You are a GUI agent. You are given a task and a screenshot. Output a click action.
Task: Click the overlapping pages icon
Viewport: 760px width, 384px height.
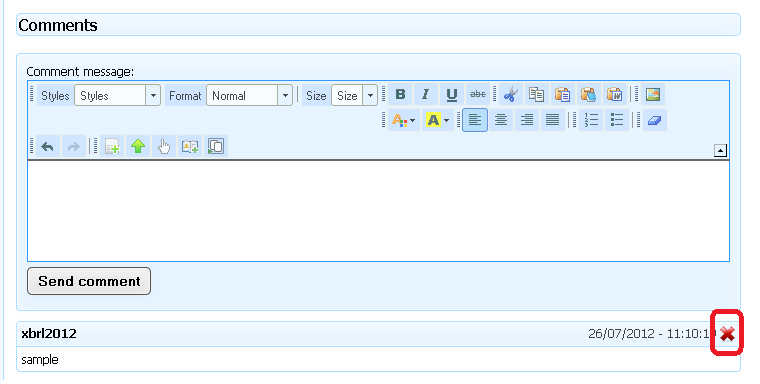click(x=216, y=146)
